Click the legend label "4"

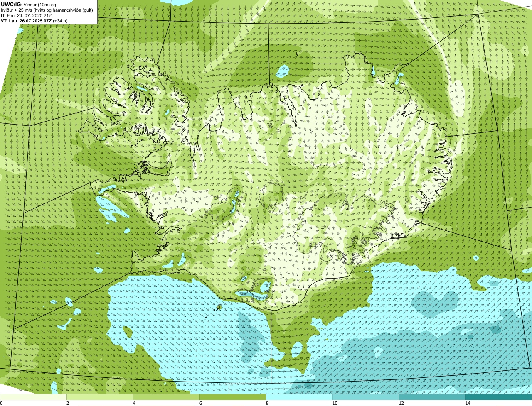[134, 403]
